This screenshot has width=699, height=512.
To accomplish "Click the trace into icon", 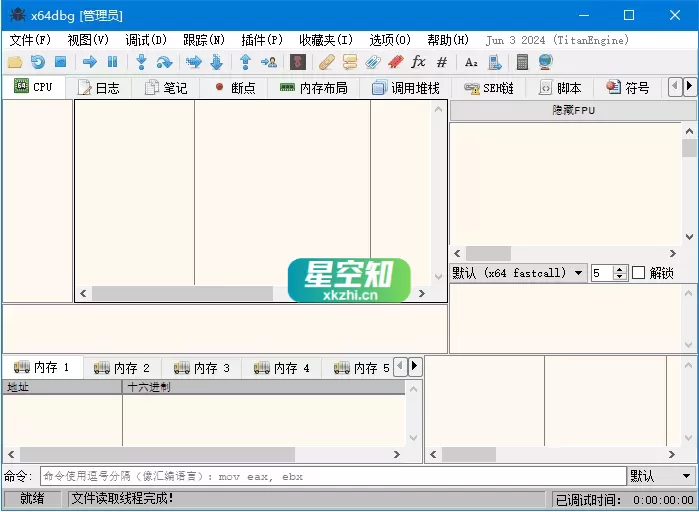I will coord(193,62).
